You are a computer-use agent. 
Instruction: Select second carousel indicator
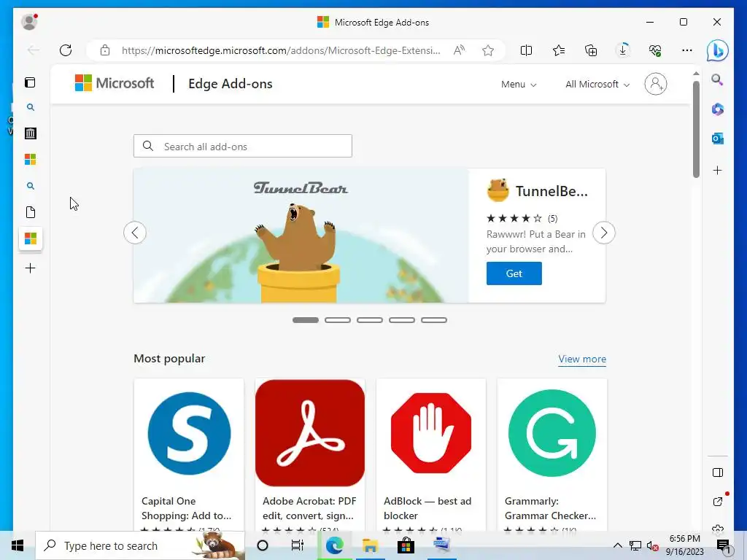pyautogui.click(x=338, y=320)
